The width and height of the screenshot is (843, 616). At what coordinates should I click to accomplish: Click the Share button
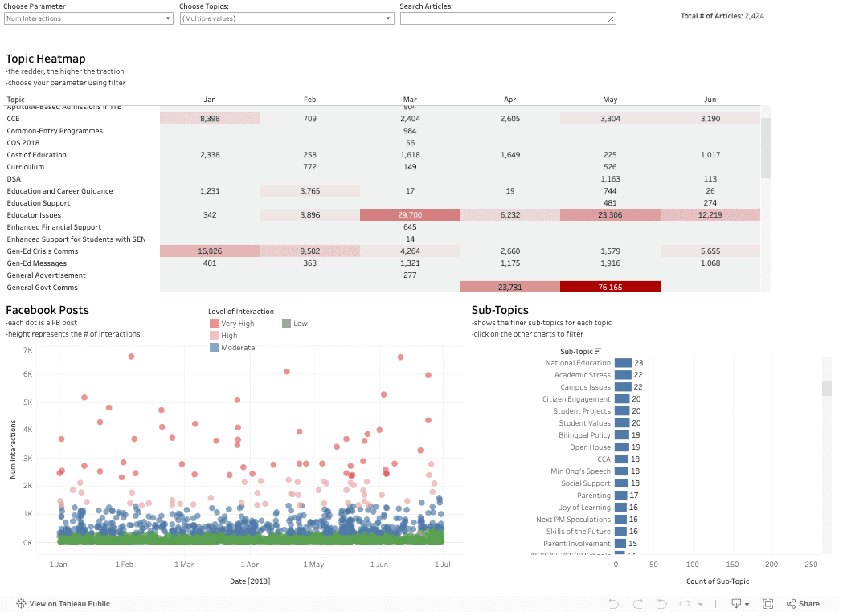click(803, 603)
